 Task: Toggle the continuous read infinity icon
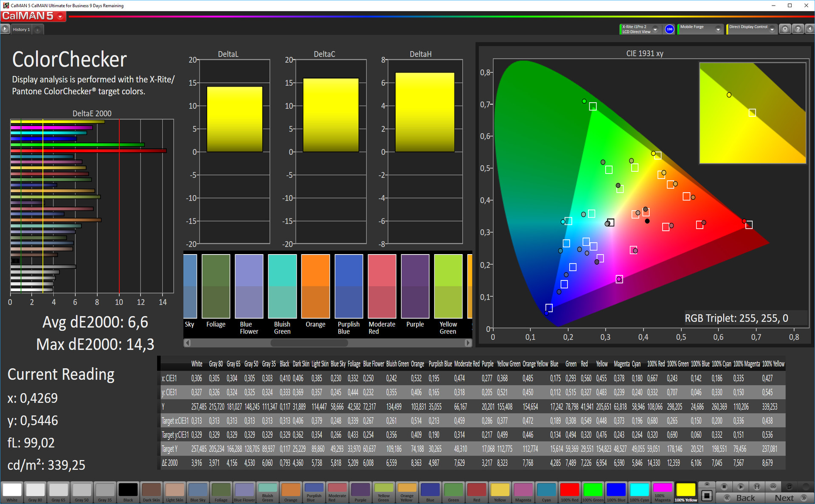[773, 487]
